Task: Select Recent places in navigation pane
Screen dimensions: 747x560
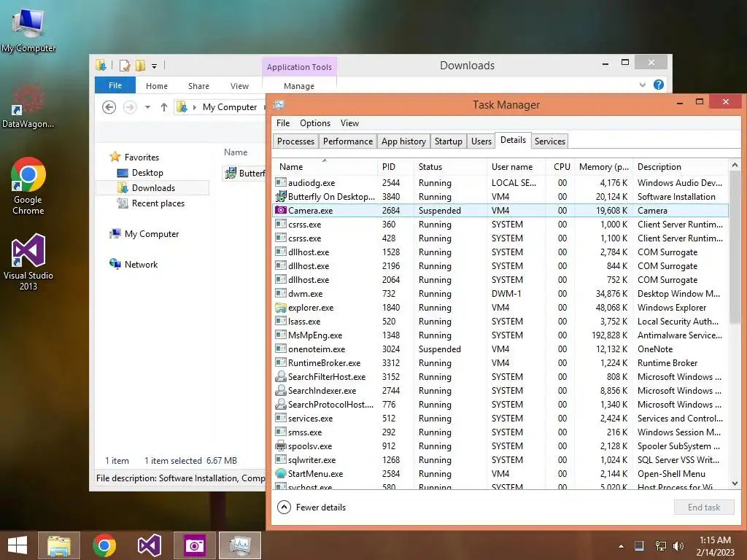Action: (158, 203)
